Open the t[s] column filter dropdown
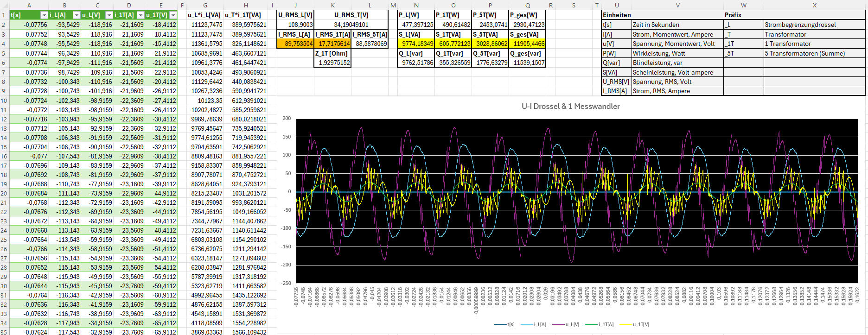The width and height of the screenshot is (868, 335). point(44,15)
